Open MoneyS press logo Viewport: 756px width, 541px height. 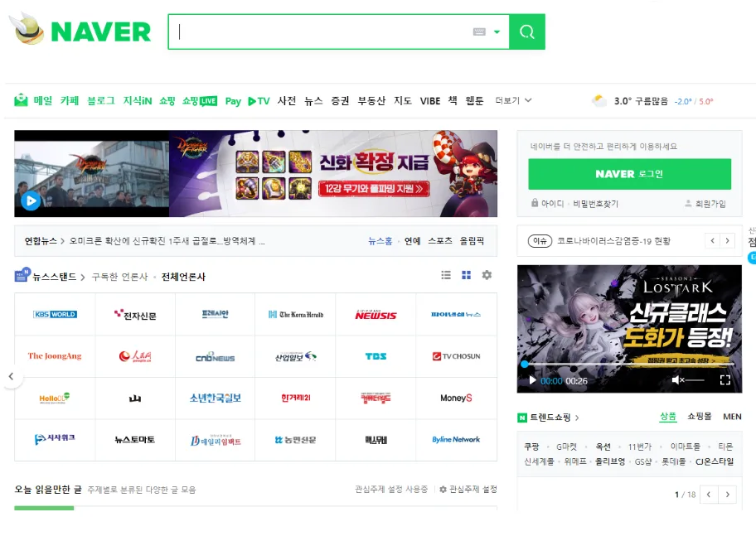[456, 398]
